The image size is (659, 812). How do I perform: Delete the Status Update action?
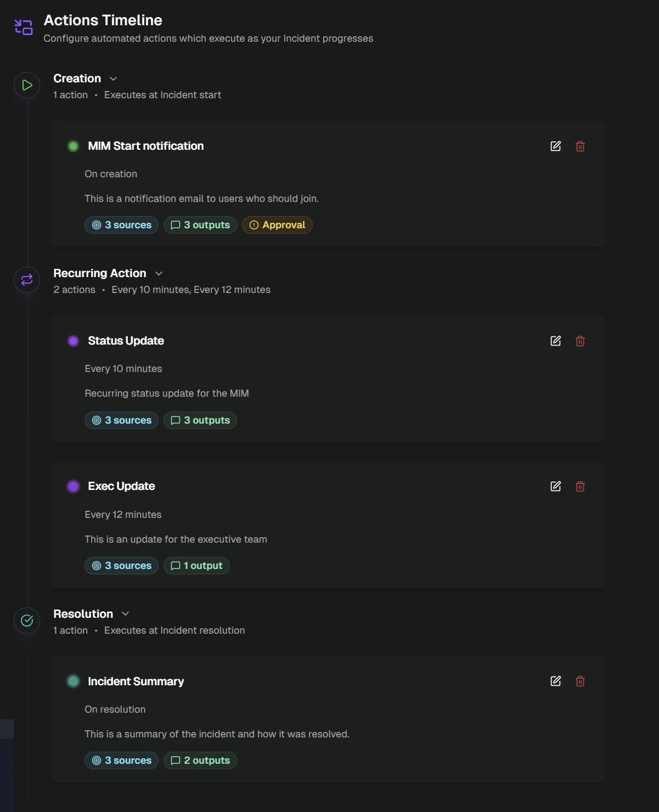point(580,341)
